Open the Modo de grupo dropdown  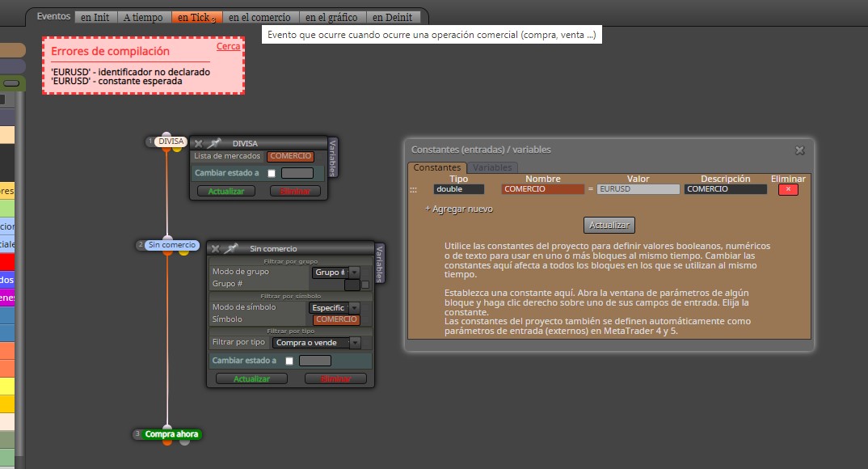336,273
